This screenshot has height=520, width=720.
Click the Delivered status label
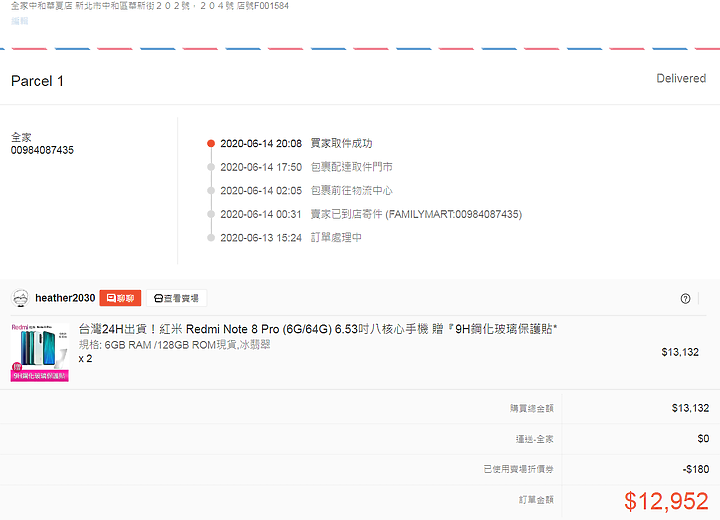pos(681,79)
